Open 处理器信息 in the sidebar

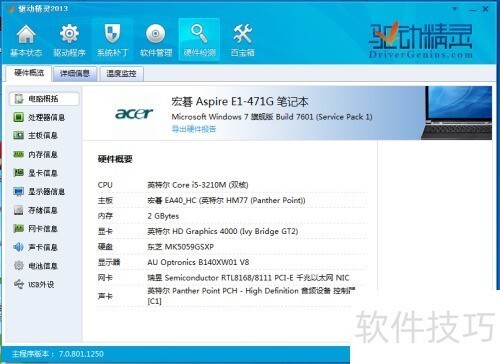(39, 117)
